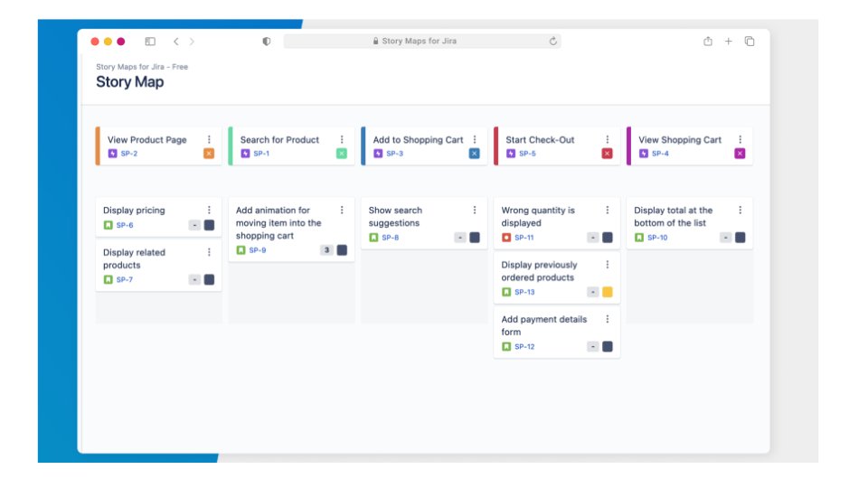Click the orange X badge on View Product Page
868x488 pixels.
(x=209, y=154)
